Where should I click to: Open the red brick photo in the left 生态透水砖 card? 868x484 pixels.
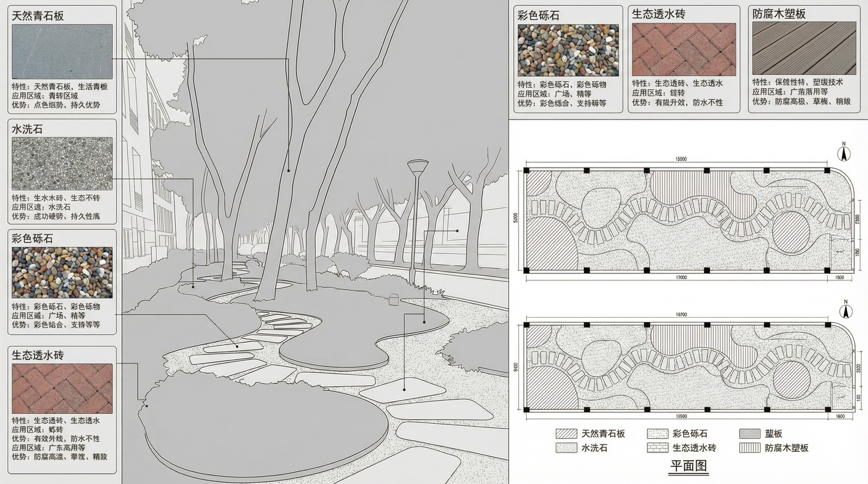(62, 389)
